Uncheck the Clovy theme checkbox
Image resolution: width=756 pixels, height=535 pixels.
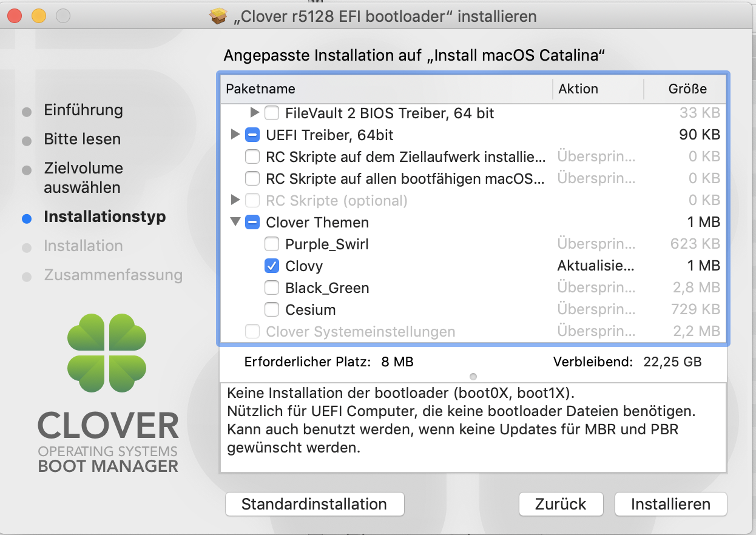click(272, 266)
